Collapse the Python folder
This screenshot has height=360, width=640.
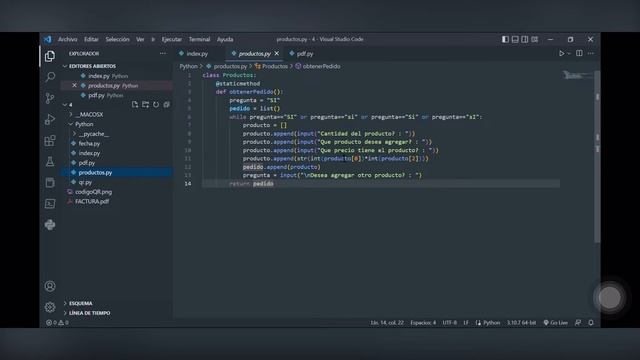coord(84,124)
